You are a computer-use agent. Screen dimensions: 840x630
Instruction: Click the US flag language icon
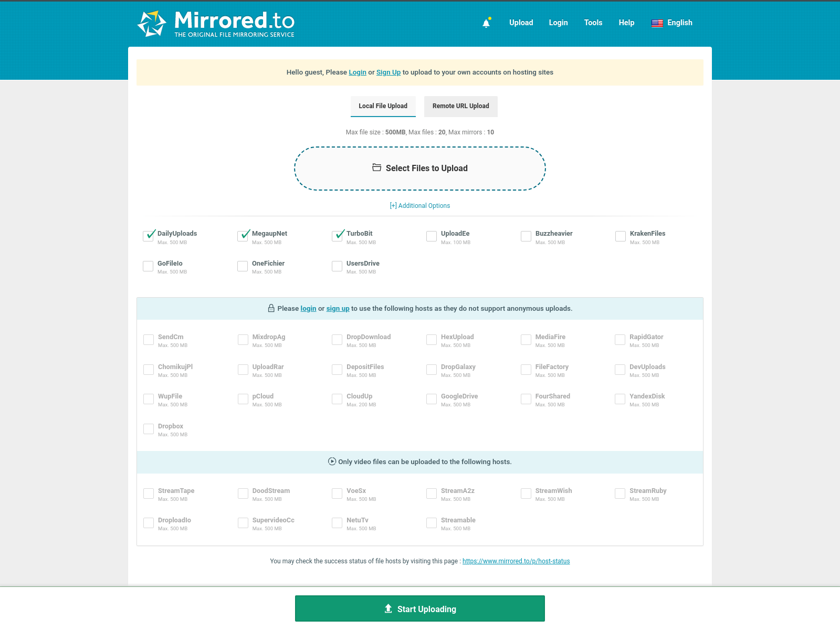tap(657, 23)
